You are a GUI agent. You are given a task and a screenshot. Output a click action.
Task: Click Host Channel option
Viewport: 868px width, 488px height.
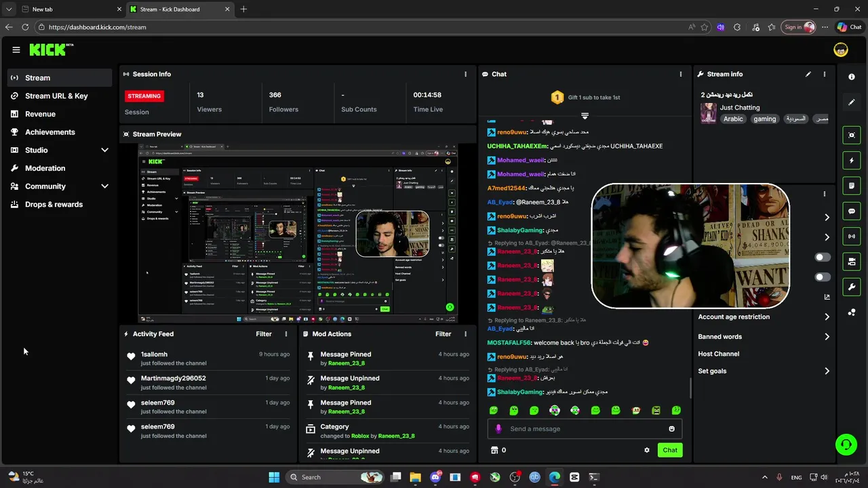[x=719, y=354]
